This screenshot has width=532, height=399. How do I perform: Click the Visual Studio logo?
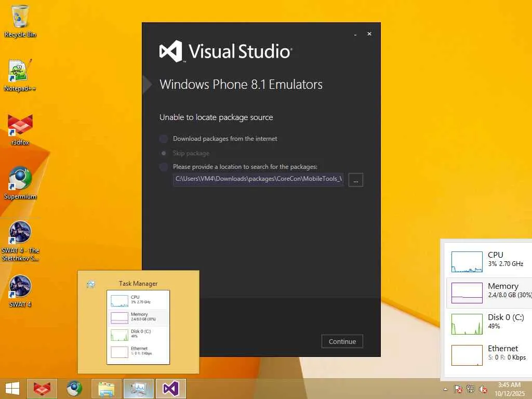tap(225, 51)
